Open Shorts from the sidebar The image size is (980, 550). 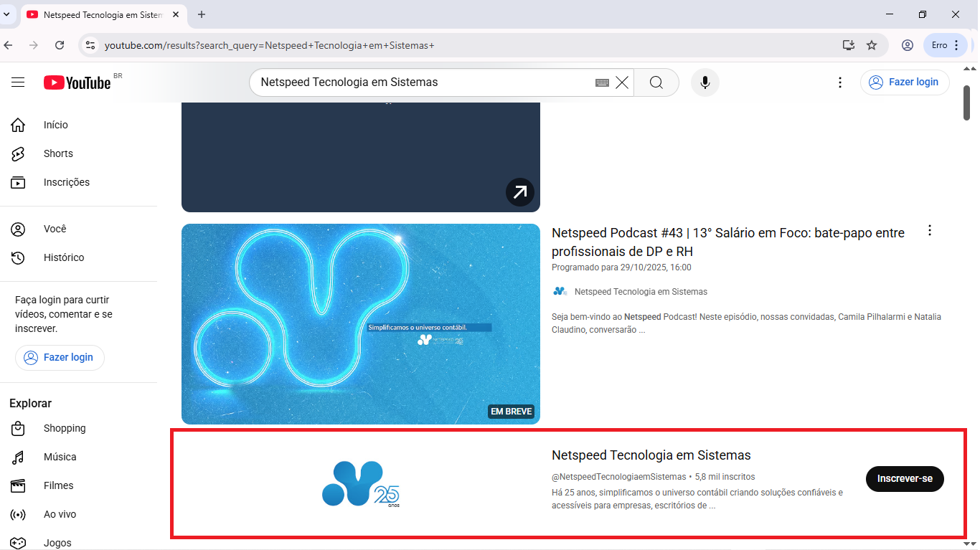58,153
